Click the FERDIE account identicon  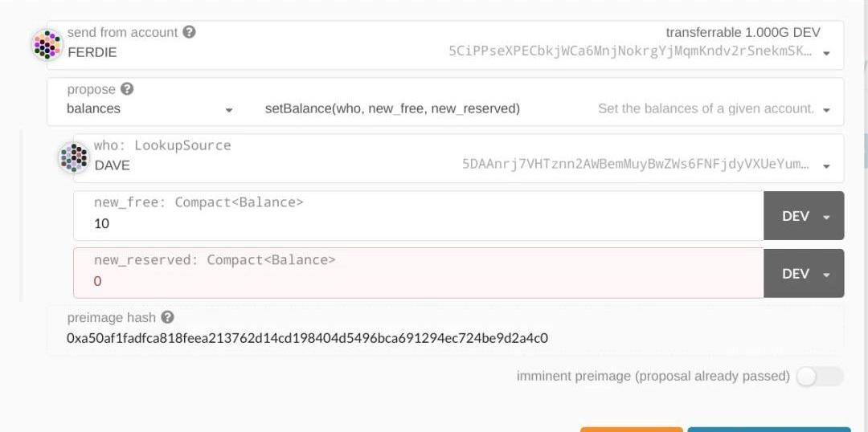click(x=47, y=44)
